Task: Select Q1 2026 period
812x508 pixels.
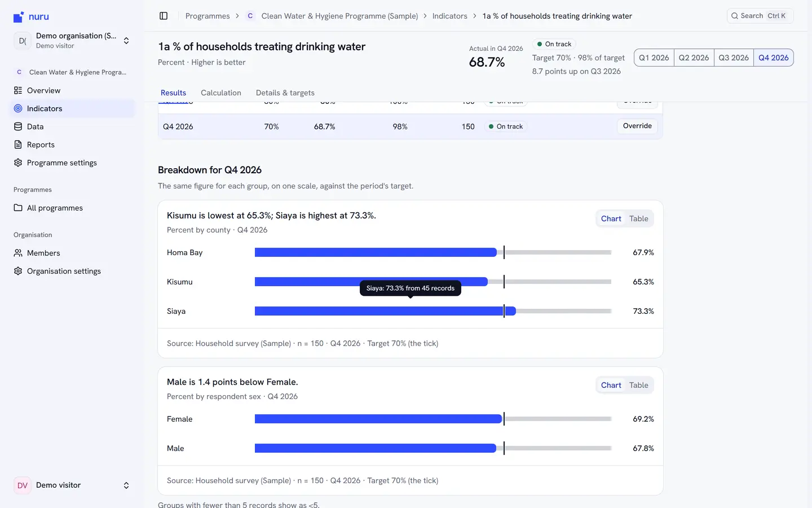Action: pyautogui.click(x=654, y=58)
